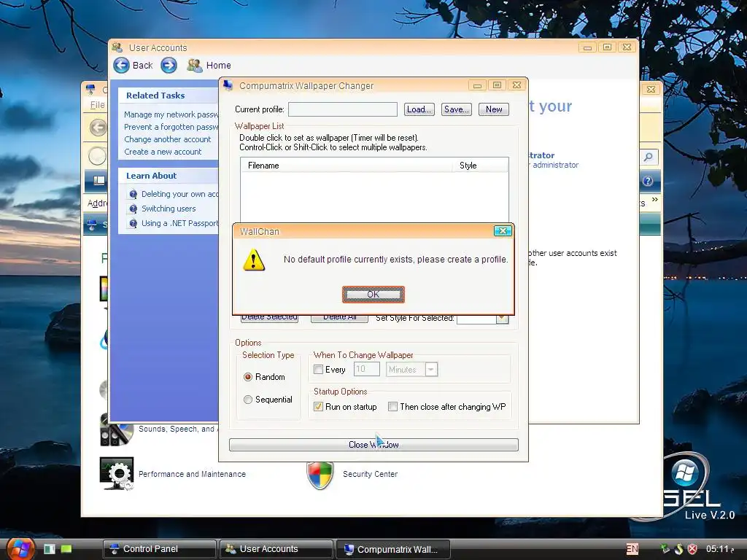Open the Minutes unit dropdown
Screen dimensions: 747x560
pyautogui.click(x=431, y=370)
